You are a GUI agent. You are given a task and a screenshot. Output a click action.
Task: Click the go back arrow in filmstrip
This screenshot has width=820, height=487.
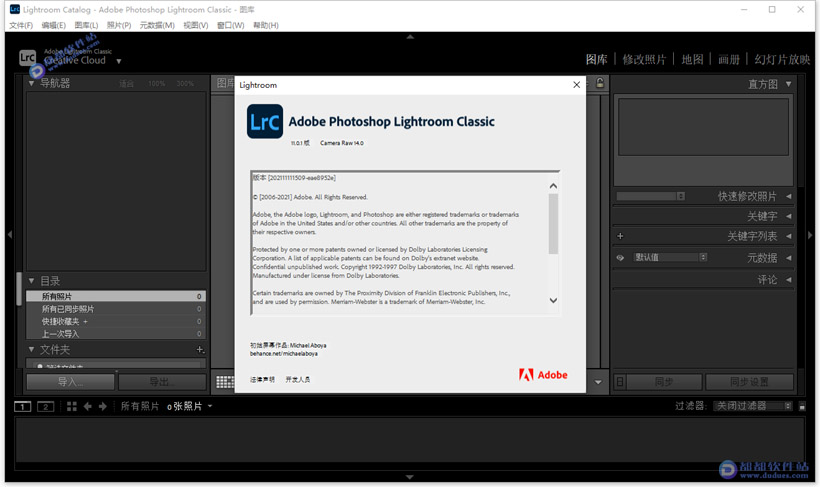[87, 406]
